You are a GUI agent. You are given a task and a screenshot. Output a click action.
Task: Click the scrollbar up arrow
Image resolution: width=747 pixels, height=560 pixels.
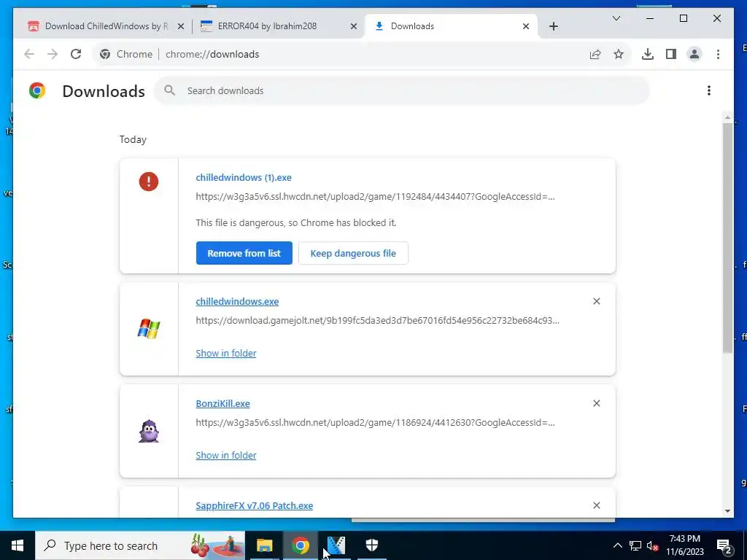pos(727,117)
